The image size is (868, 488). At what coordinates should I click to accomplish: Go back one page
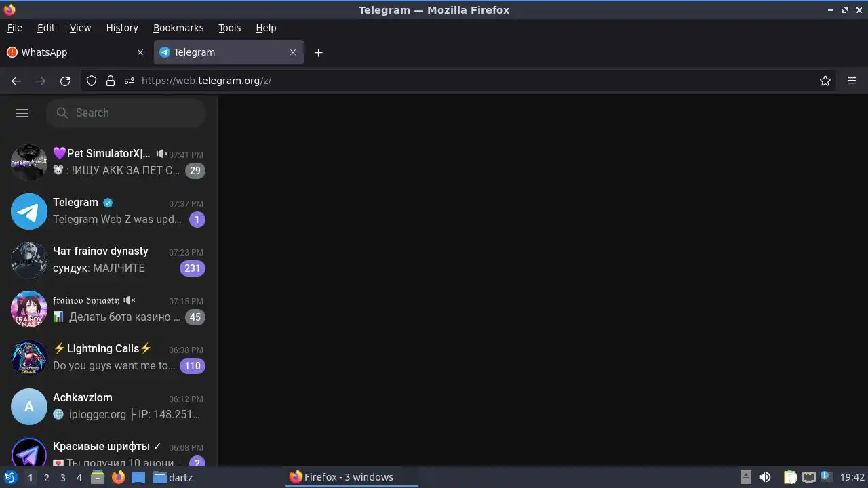[16, 81]
